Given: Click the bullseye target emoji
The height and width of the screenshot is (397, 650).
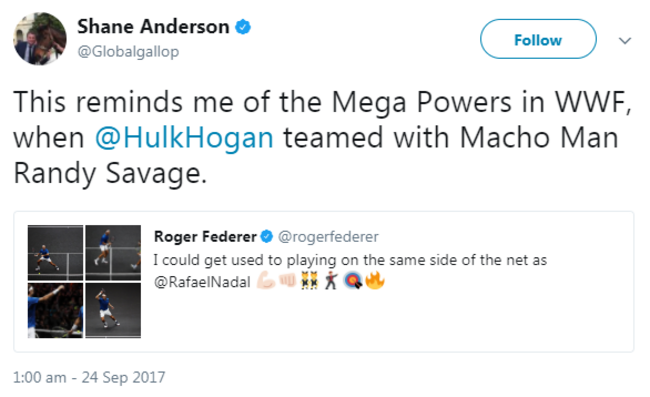Looking at the screenshot, I should pyautogui.click(x=353, y=281).
